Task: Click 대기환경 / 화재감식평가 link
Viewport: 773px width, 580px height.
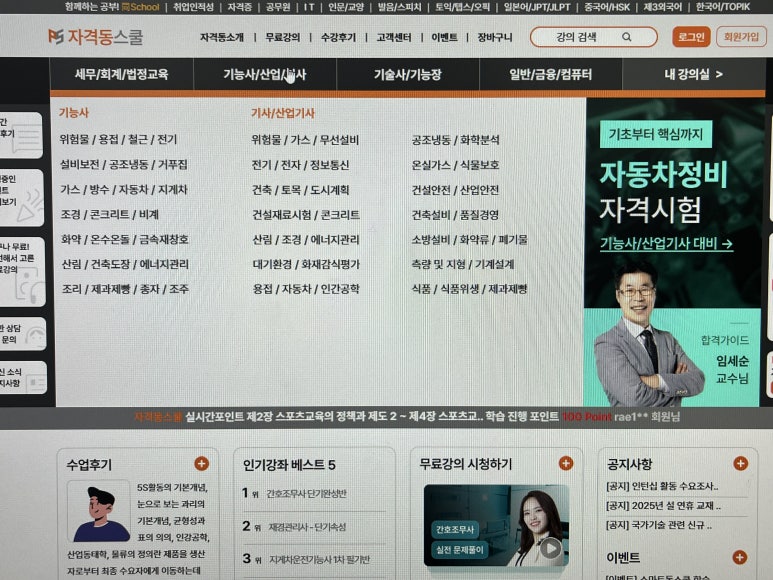Action: pos(306,264)
